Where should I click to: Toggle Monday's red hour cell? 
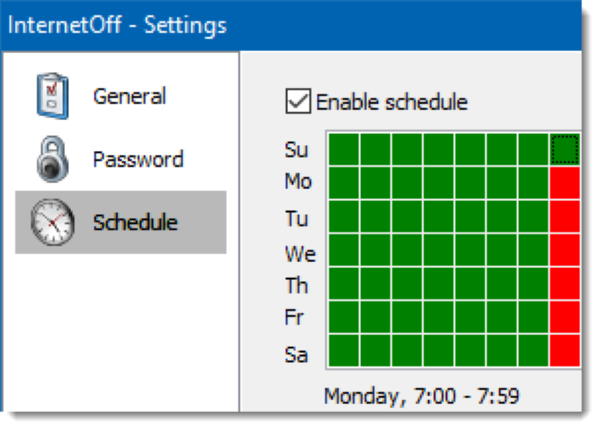pyautogui.click(x=565, y=183)
